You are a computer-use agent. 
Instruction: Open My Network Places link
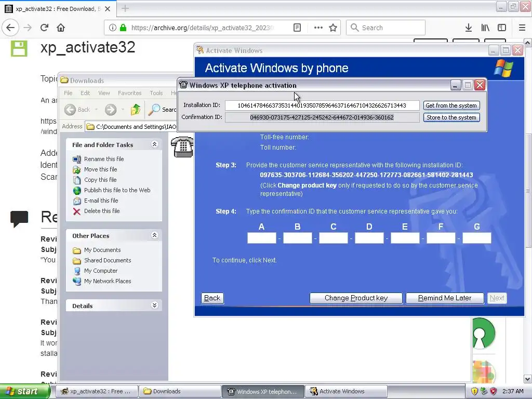tap(108, 281)
